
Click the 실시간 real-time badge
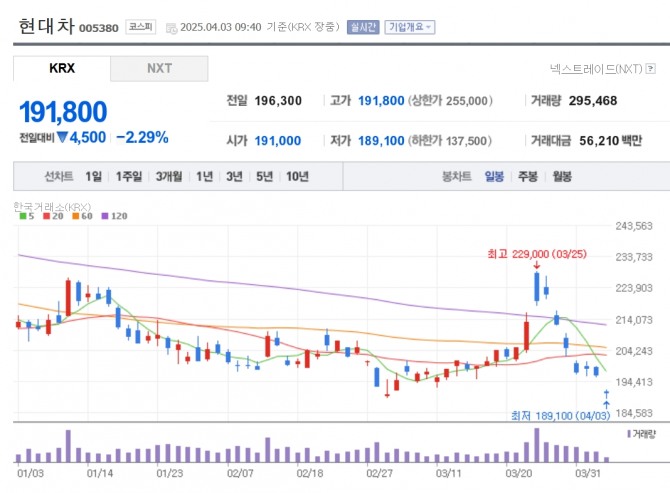click(x=362, y=27)
